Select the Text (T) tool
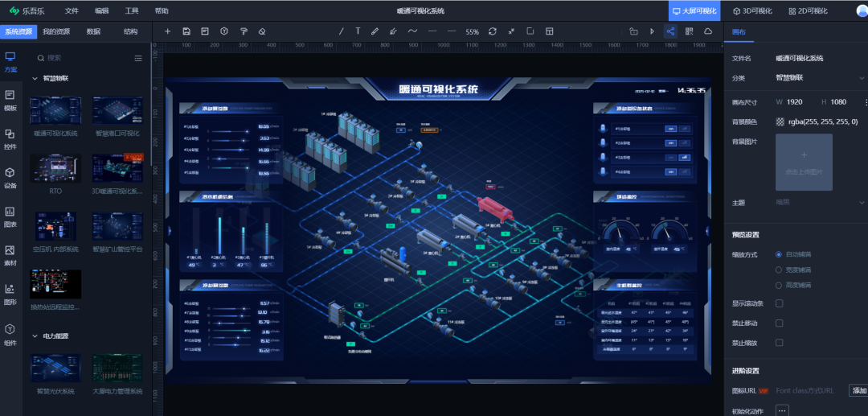 (358, 31)
